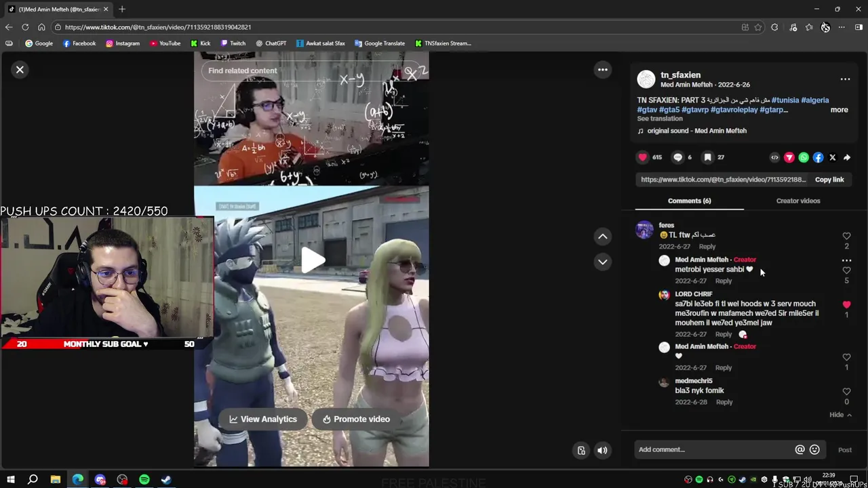The width and height of the screenshot is (868, 488).
Task: Open Promote video
Action: [x=356, y=419]
